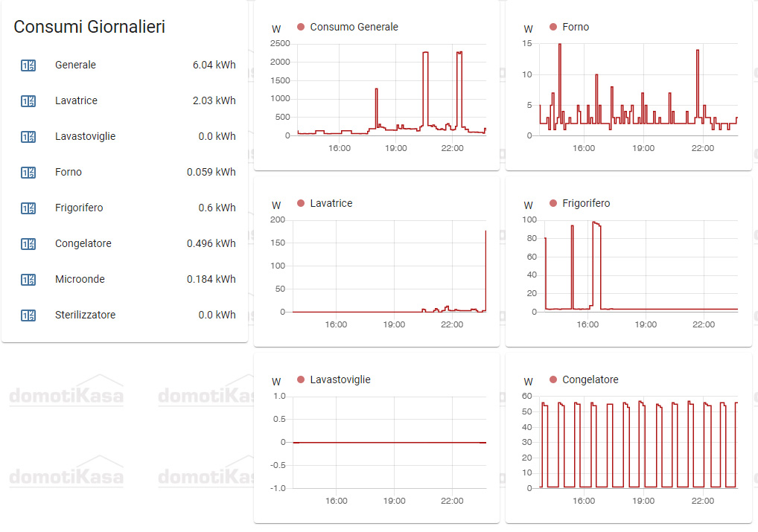This screenshot has height=532, width=758.
Task: Click the Forno chart plot area
Action: coord(639,90)
